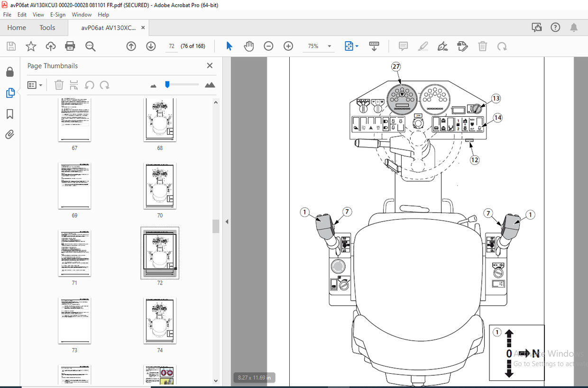Viewport: 588px width, 388px height.
Task: Open the 75% zoom level dropdown
Action: click(330, 46)
